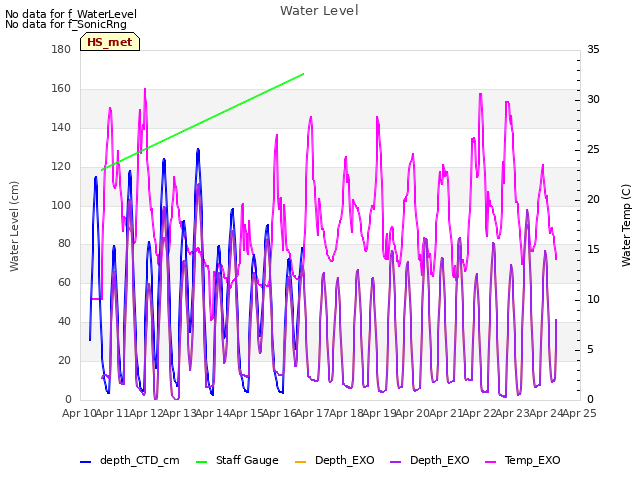Click the green Staff Gauge legend swatch

tap(202, 461)
